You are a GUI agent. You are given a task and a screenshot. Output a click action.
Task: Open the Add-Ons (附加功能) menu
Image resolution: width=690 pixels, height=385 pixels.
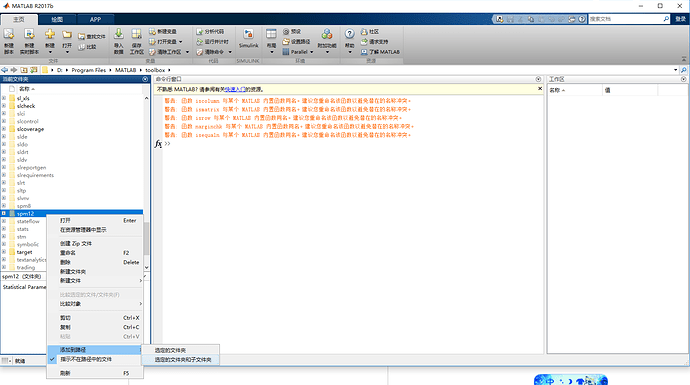(x=327, y=41)
